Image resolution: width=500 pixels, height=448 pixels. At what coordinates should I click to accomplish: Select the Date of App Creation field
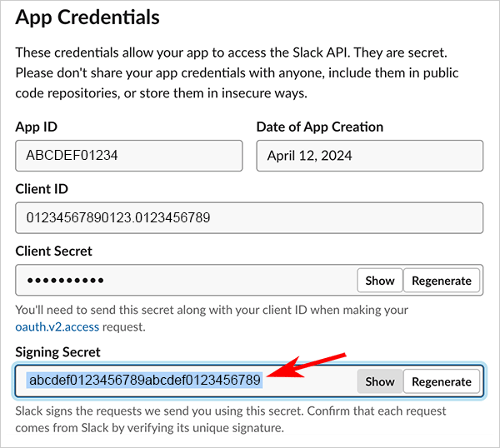click(369, 156)
